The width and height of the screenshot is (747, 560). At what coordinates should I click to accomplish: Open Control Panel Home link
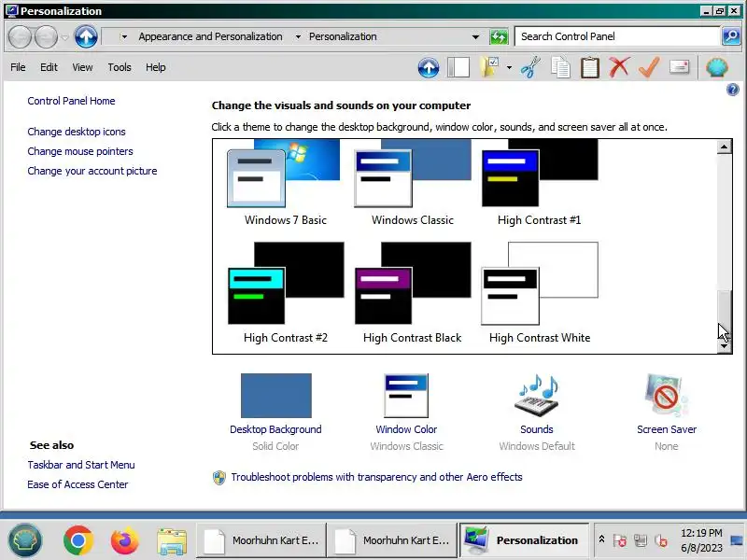tap(71, 101)
